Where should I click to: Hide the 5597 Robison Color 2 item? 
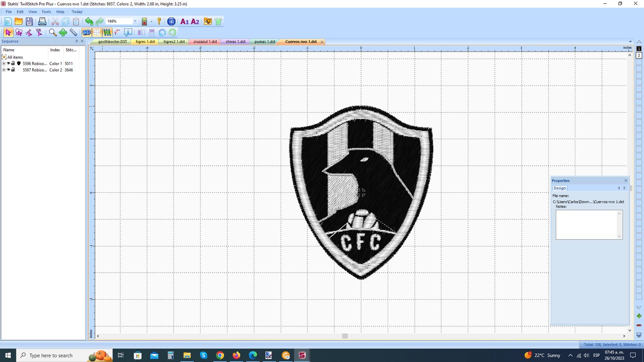click(8, 70)
